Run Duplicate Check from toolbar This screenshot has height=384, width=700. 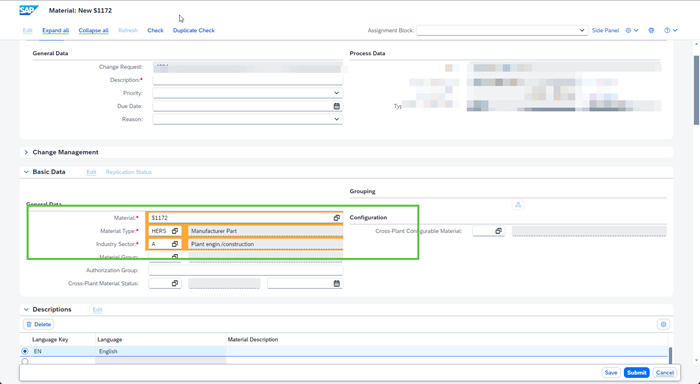(x=194, y=30)
